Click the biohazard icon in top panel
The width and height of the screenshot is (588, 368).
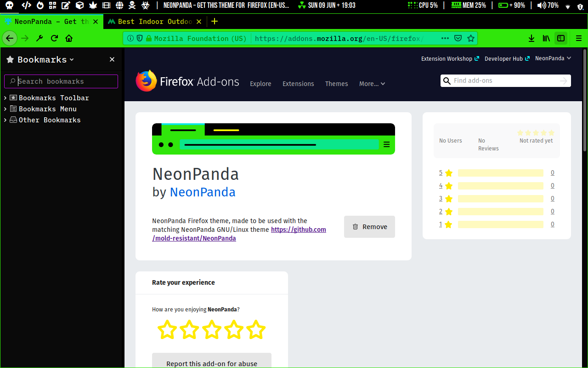[x=146, y=6]
